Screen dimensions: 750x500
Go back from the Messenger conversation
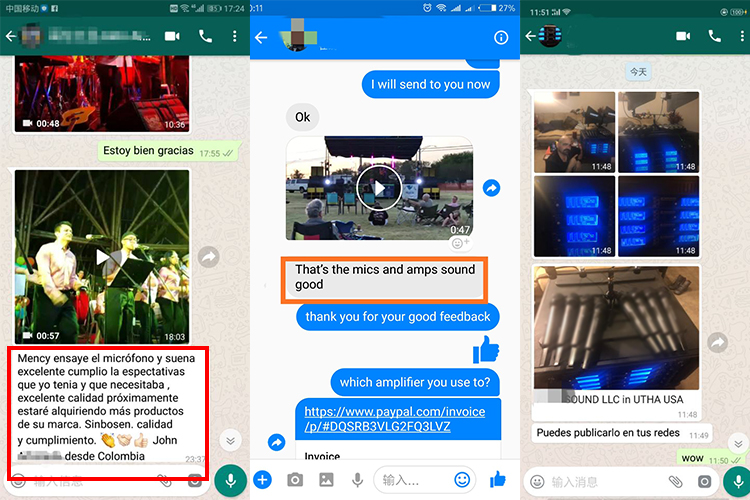(261, 37)
